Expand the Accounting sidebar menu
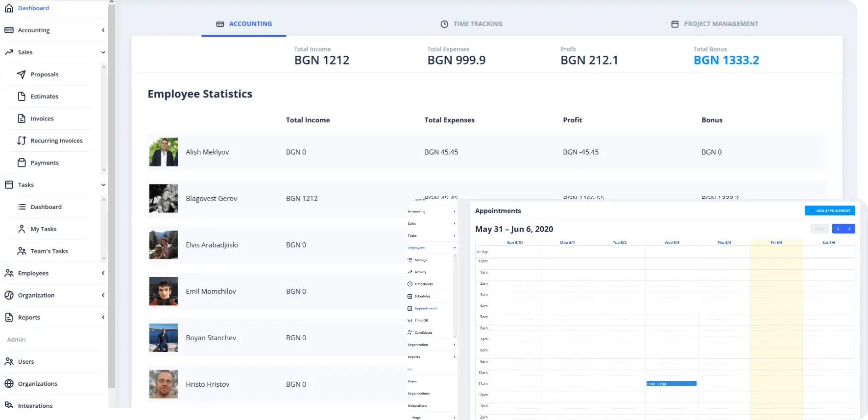The image size is (868, 420). tap(103, 30)
